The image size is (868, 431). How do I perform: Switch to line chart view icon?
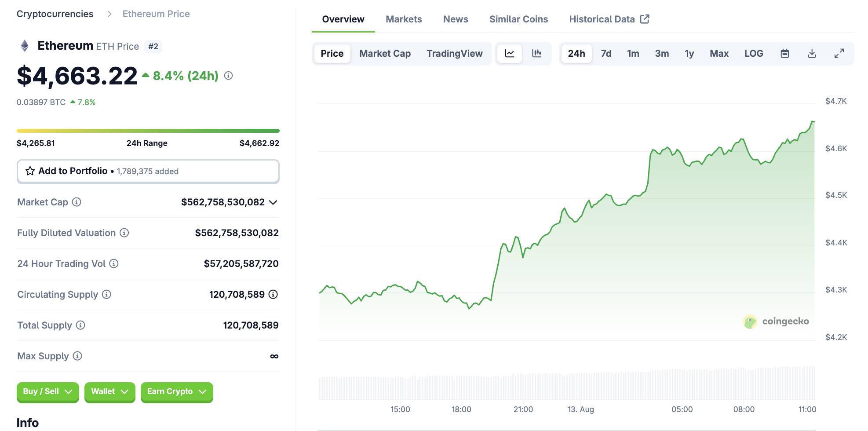(x=510, y=54)
